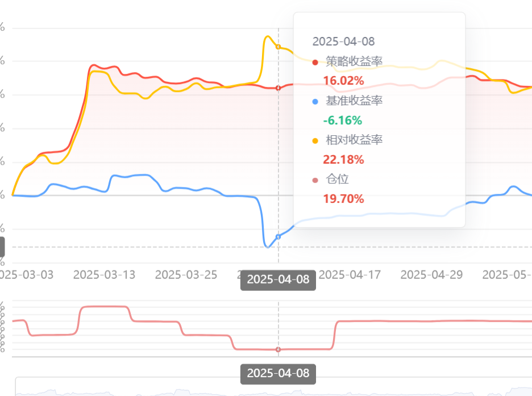532x396 pixels.
Task: Click the 22.18% relative return value
Action: [343, 160]
